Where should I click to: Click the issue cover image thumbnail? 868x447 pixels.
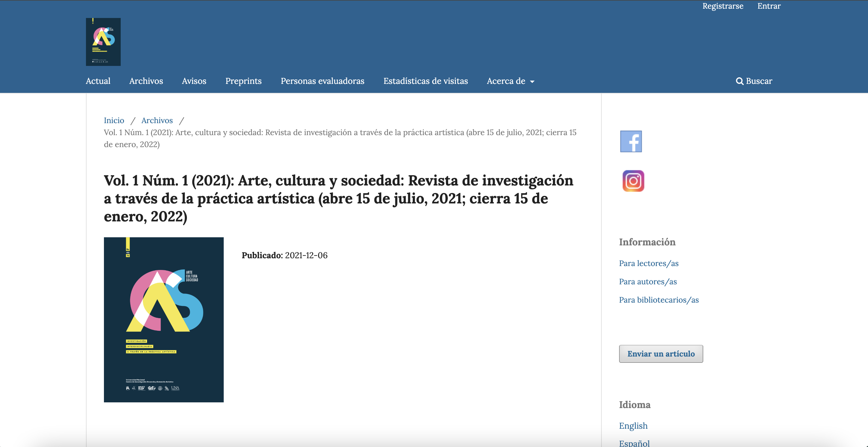click(x=164, y=320)
